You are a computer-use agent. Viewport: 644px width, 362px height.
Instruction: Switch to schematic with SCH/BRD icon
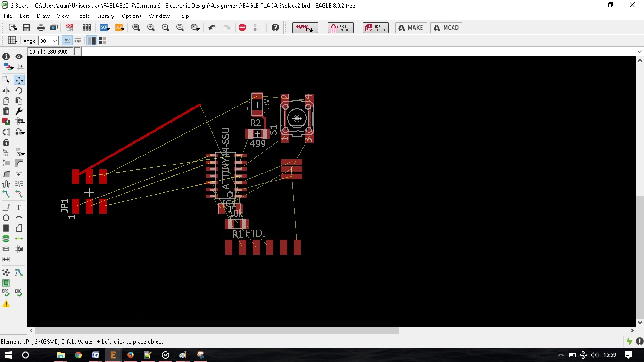click(x=69, y=27)
